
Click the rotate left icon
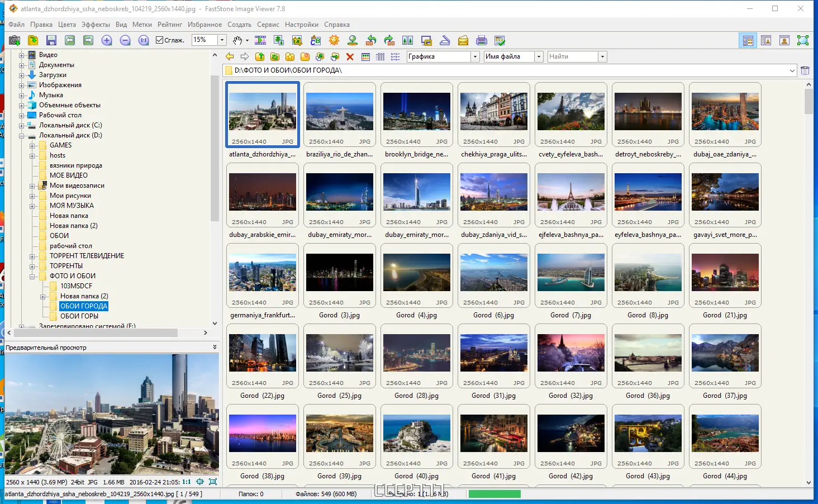[371, 40]
